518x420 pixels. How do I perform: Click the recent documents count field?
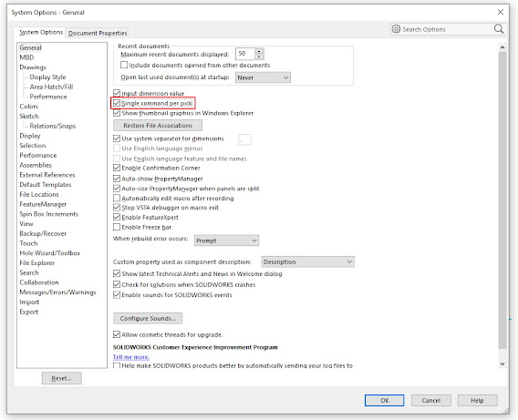point(245,54)
